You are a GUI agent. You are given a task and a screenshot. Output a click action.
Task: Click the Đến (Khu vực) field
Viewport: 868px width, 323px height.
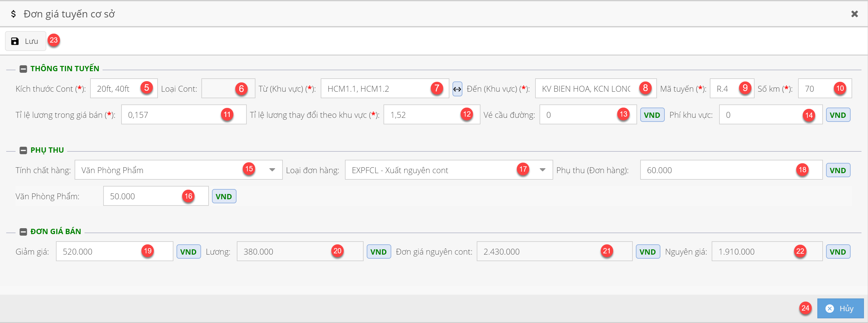point(586,89)
